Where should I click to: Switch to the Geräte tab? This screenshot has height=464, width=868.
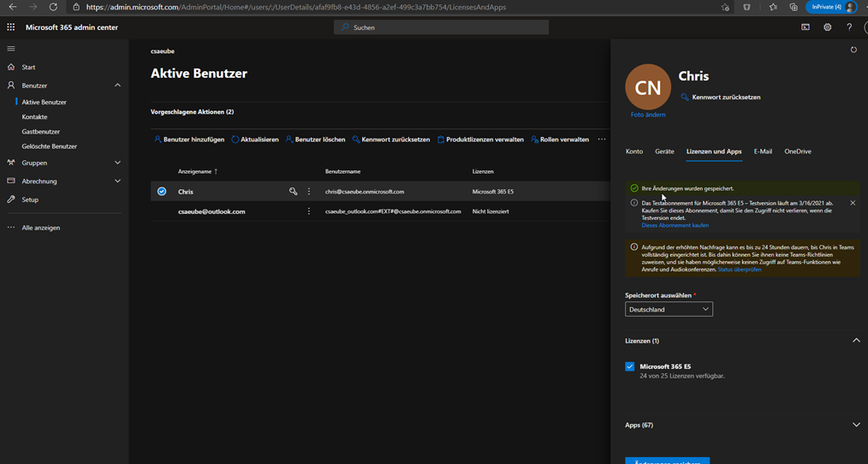664,152
